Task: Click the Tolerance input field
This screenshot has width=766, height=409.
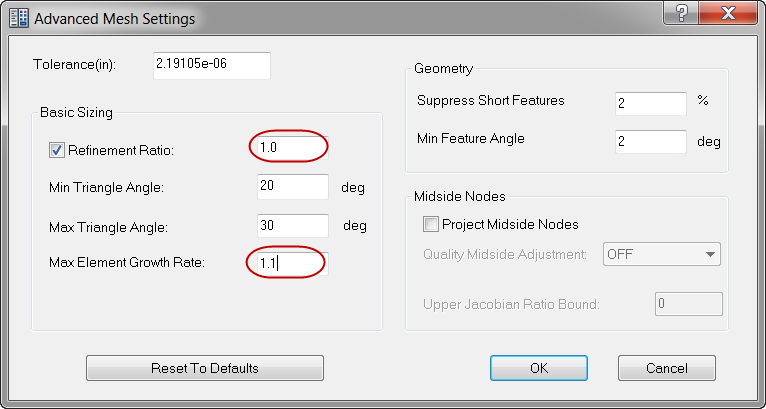Action: [x=211, y=65]
